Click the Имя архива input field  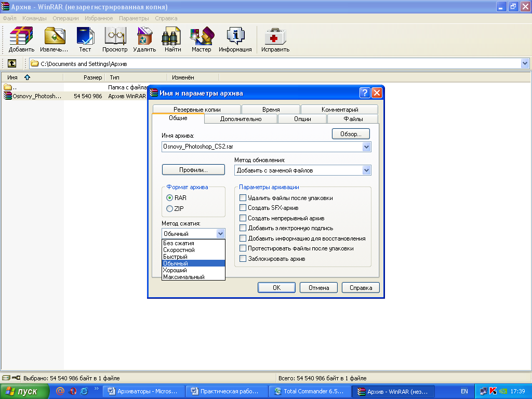(262, 147)
